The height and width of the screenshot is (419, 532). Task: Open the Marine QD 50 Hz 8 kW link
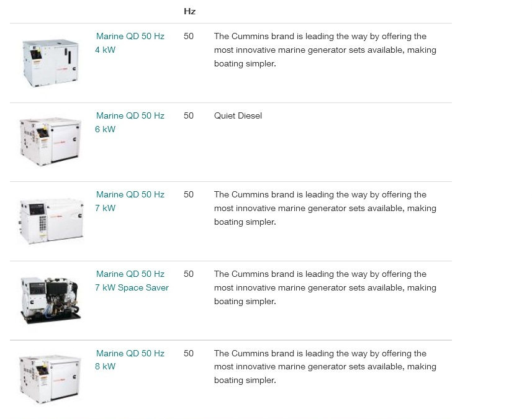coord(130,360)
